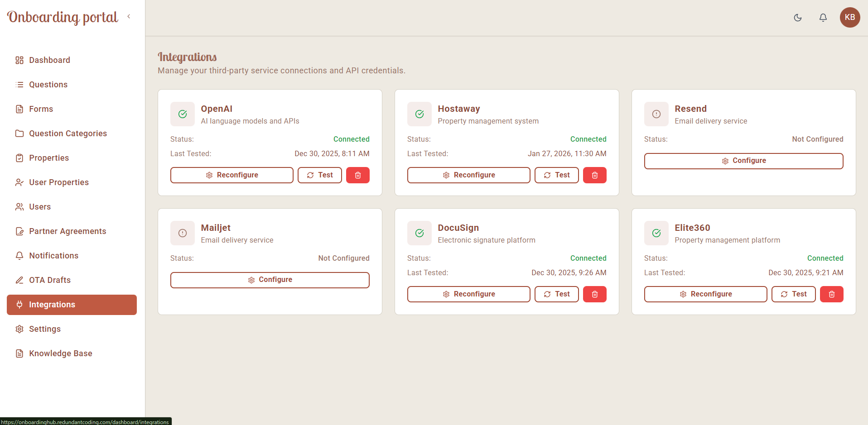Viewport: 868px width, 425px height.
Task: Test the Elite360 connection
Action: coord(794,294)
